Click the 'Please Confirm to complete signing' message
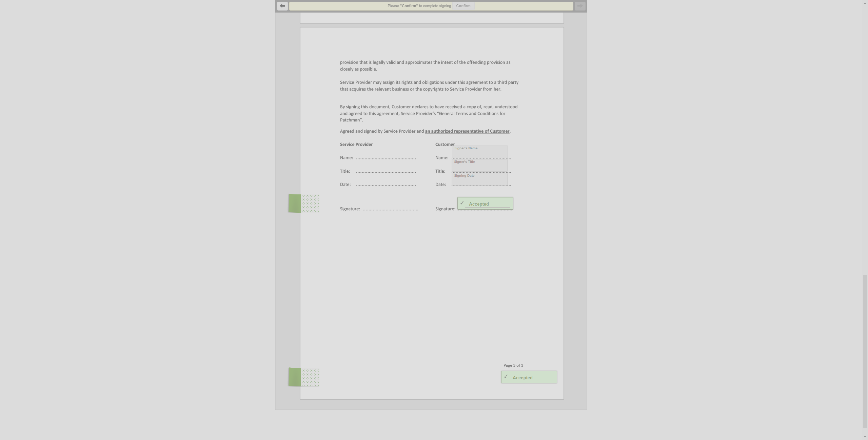The height and width of the screenshot is (440, 868). pyautogui.click(x=419, y=6)
